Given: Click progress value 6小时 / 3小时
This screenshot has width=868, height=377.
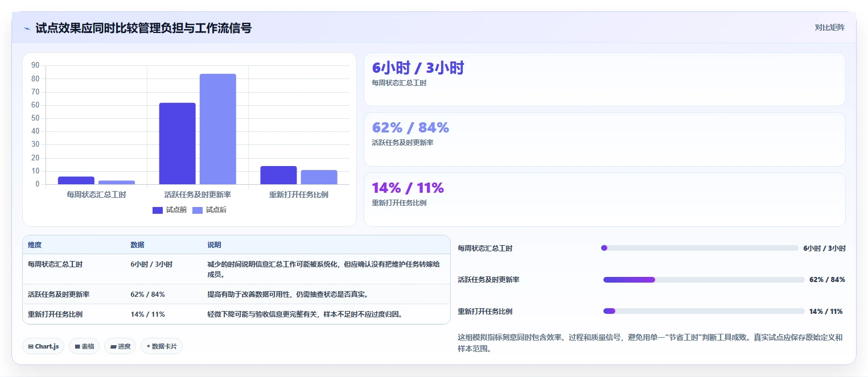Looking at the screenshot, I should coord(824,248).
